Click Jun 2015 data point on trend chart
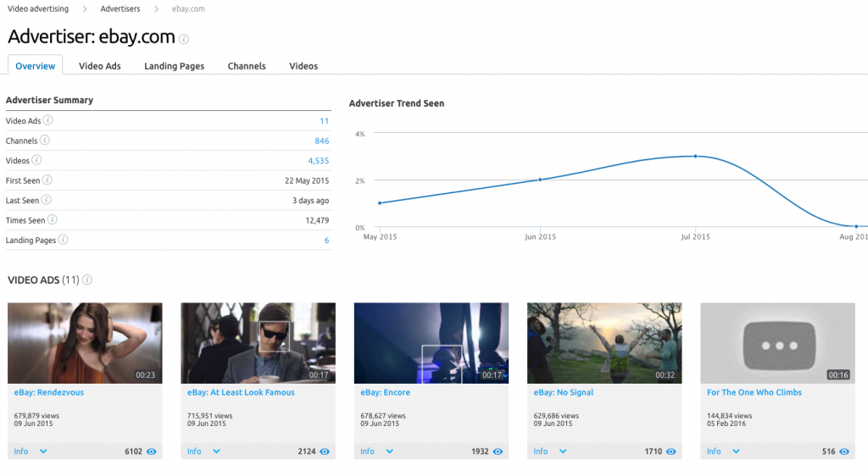Screen dimensions: 868x476 point(540,180)
